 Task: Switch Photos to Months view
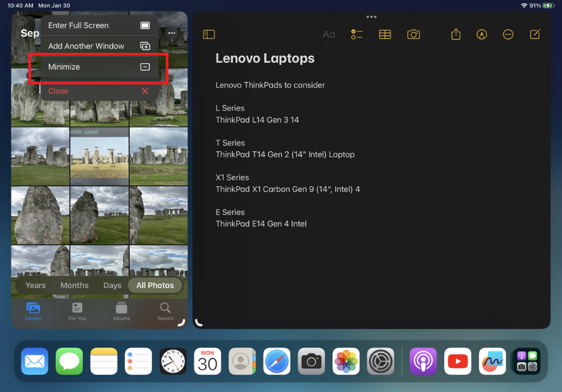pos(74,285)
